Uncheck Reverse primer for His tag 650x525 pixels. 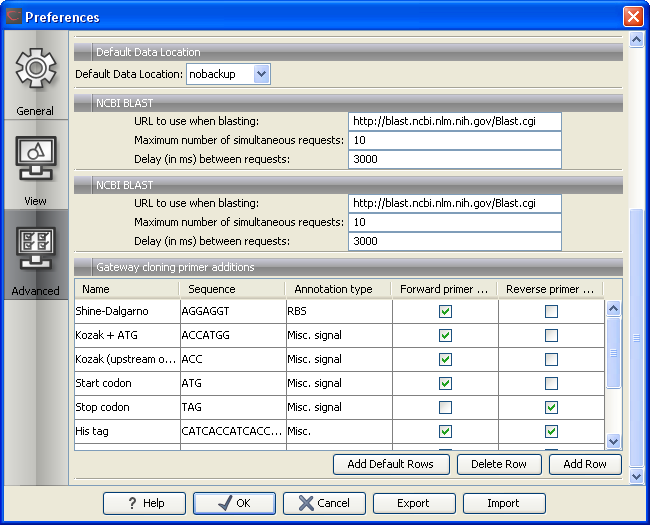pos(551,432)
